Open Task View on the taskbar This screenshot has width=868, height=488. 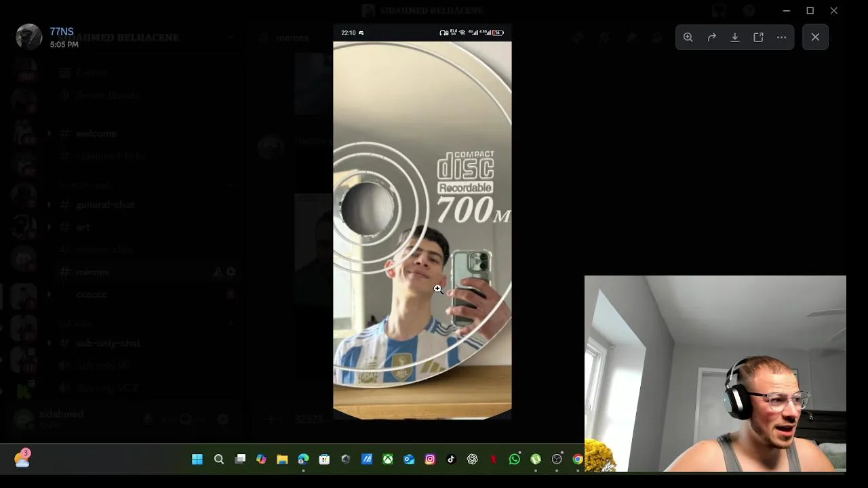240,460
